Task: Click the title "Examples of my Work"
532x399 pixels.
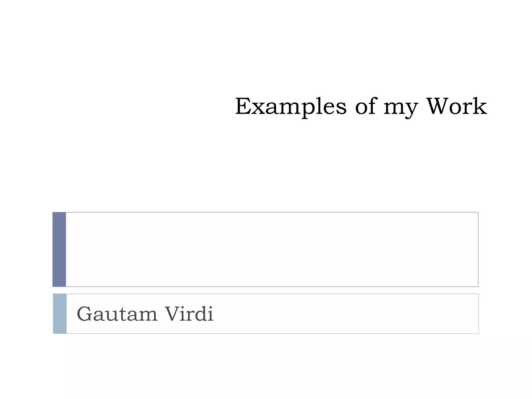Action: pyautogui.click(x=361, y=107)
